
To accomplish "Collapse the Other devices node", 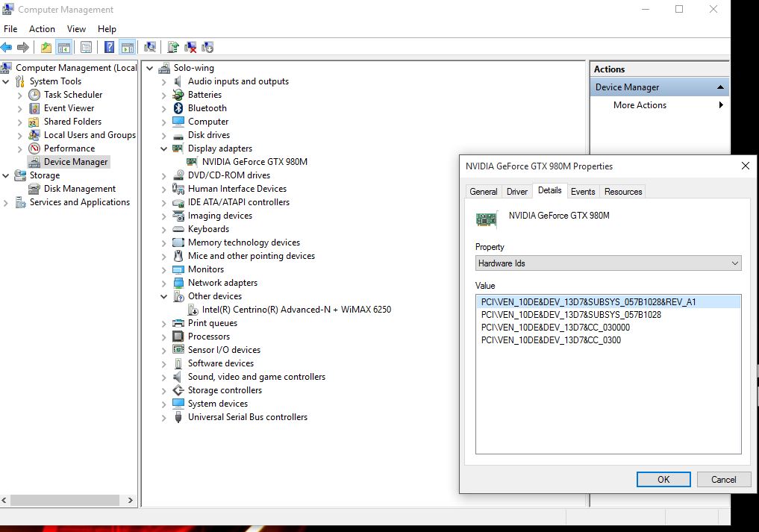I will 163,296.
